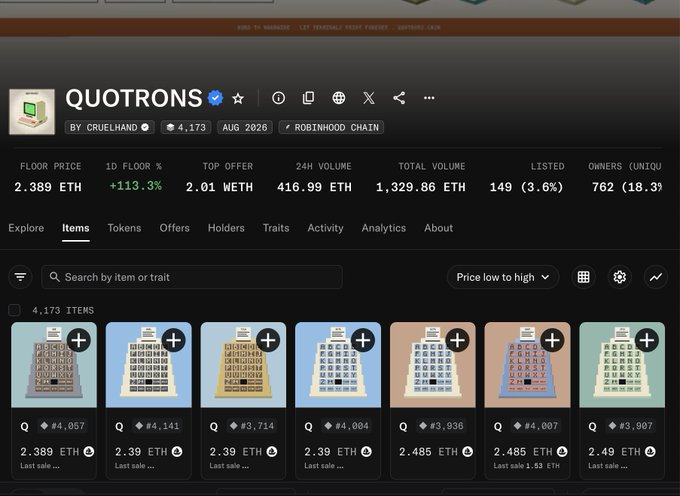Image resolution: width=680 pixels, height=496 pixels.
Task: Open the Analytics tab
Action: tap(384, 228)
